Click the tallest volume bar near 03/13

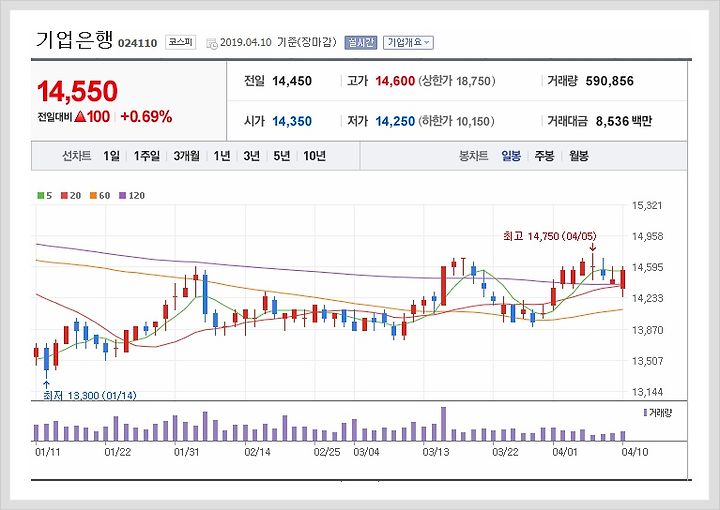444,424
